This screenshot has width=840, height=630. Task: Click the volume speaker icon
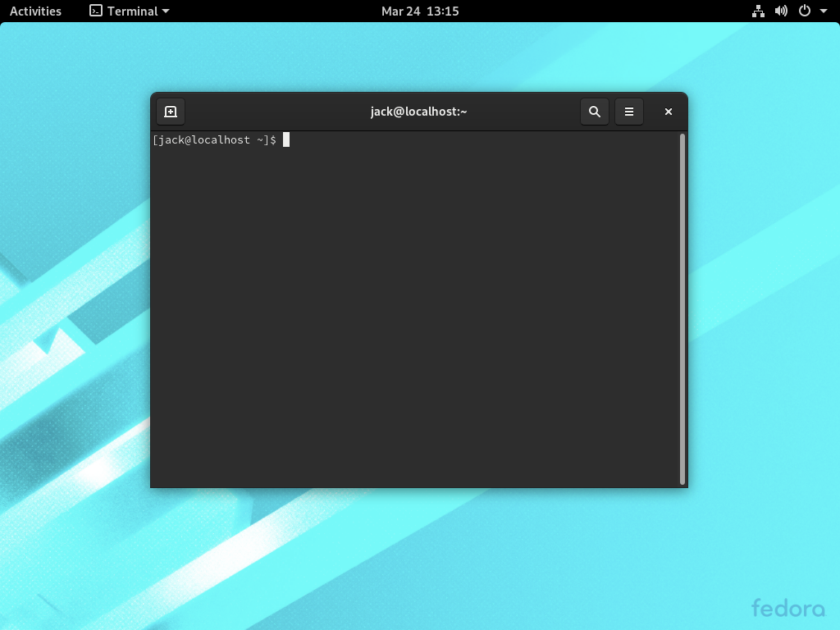781,11
